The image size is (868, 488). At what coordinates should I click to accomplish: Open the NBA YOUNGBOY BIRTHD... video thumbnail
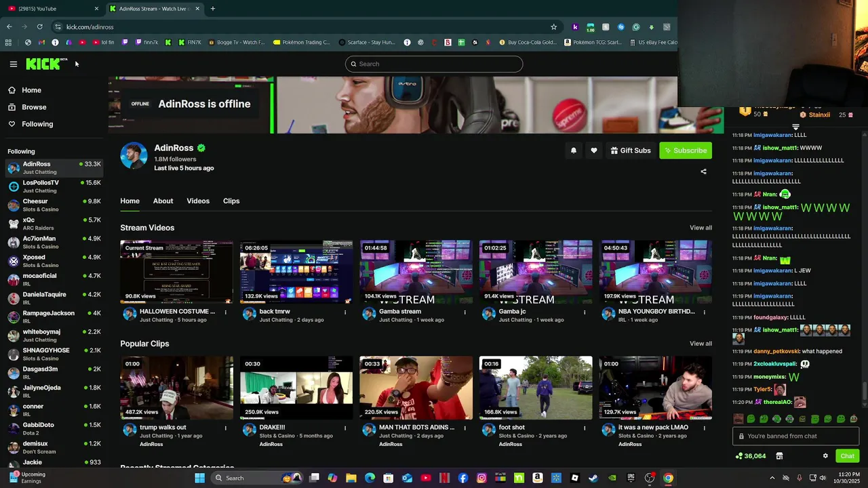tap(655, 272)
